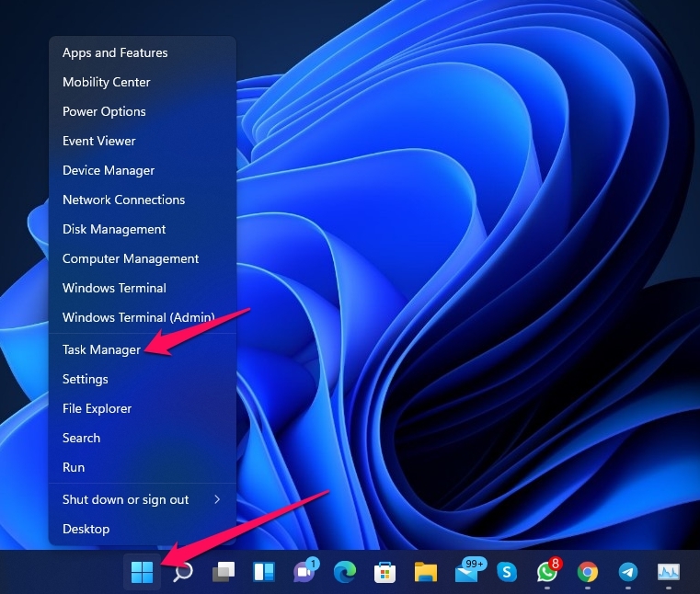Show Desktop via menu entry
Screen dimensions: 700x594
[142, 530]
